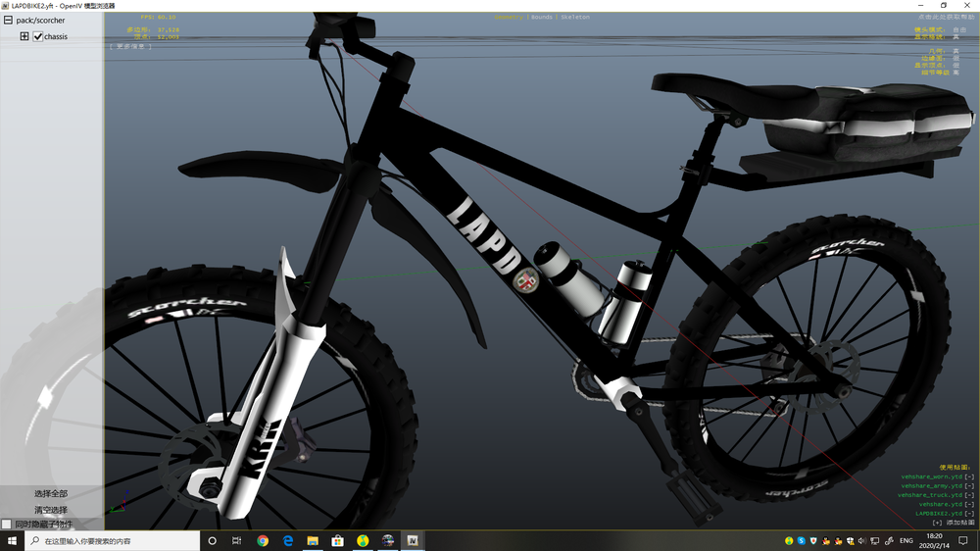Switch ENG input language indicator
980x551 pixels.
[906, 541]
